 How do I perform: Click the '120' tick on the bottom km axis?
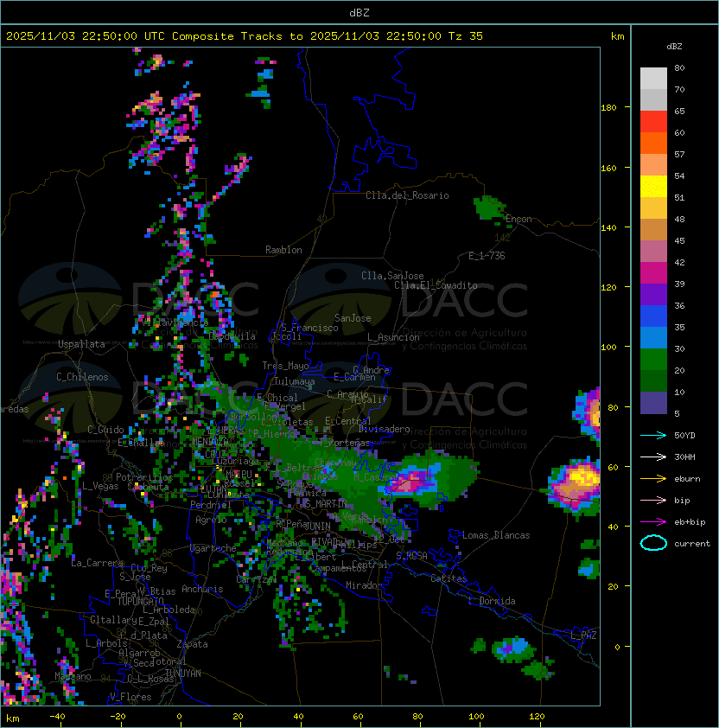(537, 717)
